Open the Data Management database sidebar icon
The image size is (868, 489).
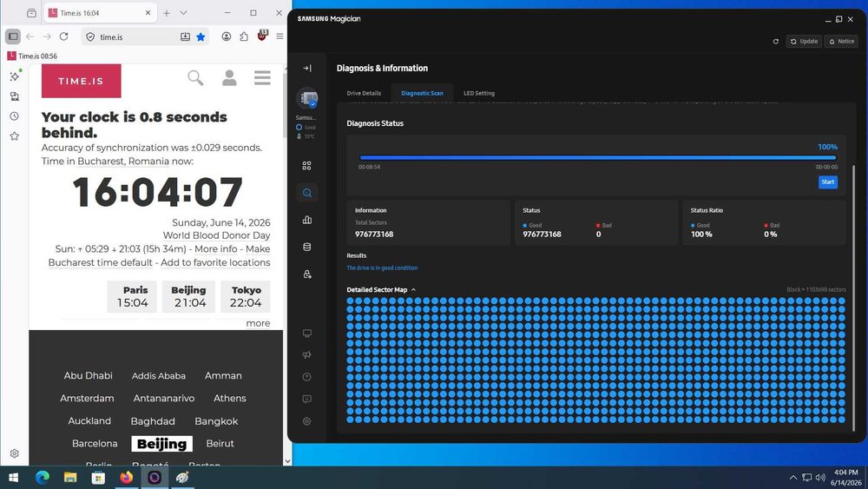(x=306, y=247)
